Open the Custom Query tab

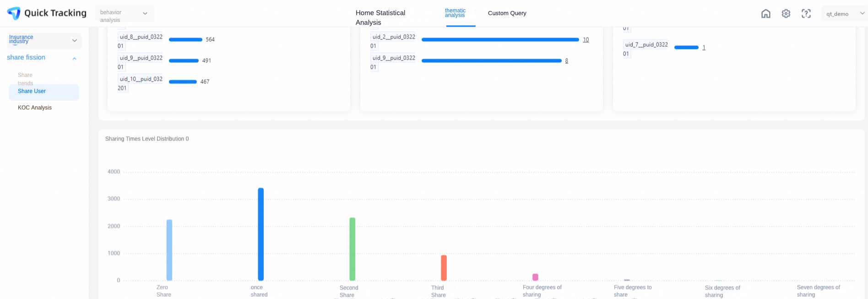pos(507,13)
